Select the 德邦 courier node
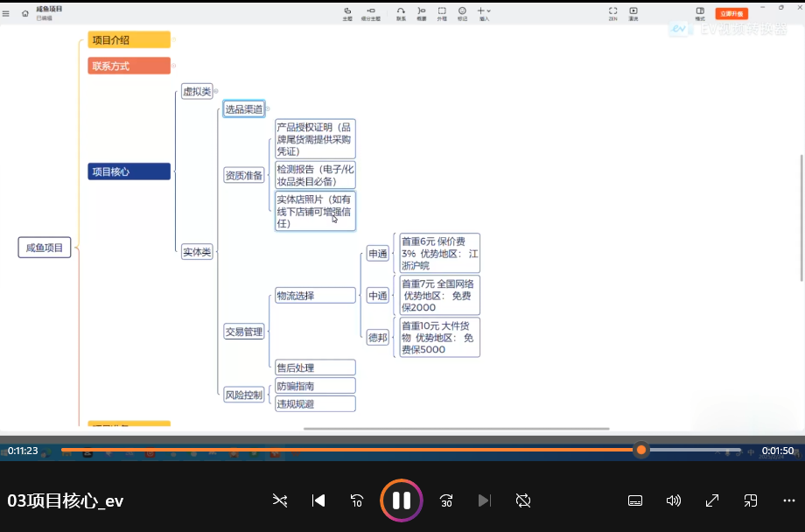 (378, 338)
